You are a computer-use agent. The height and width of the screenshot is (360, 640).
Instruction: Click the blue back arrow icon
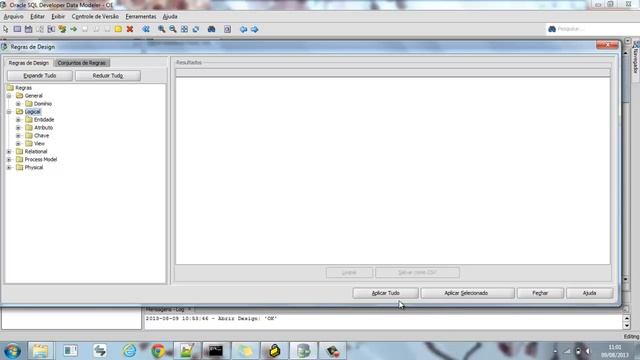243,29
